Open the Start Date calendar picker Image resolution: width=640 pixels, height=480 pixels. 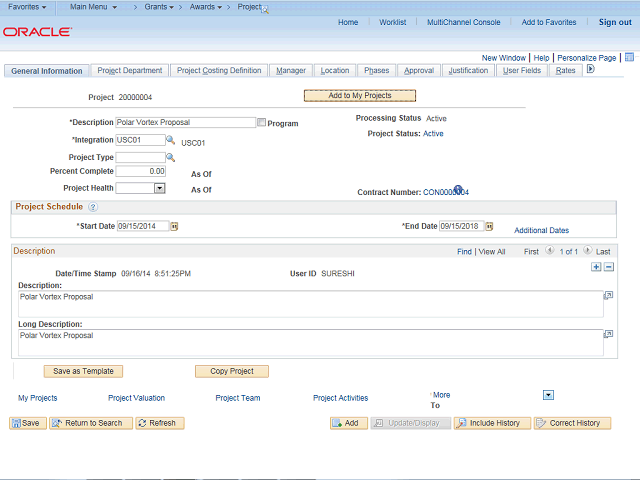pyautogui.click(x=174, y=227)
